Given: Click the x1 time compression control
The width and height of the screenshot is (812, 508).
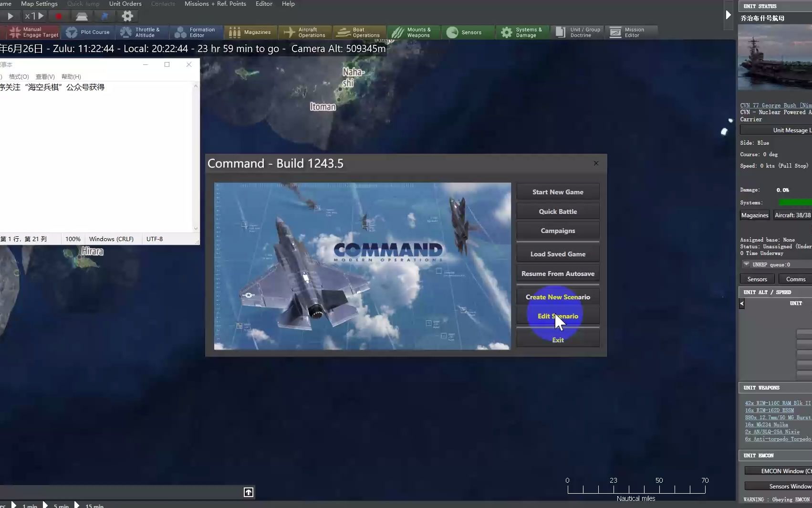Looking at the screenshot, I should click(x=34, y=16).
